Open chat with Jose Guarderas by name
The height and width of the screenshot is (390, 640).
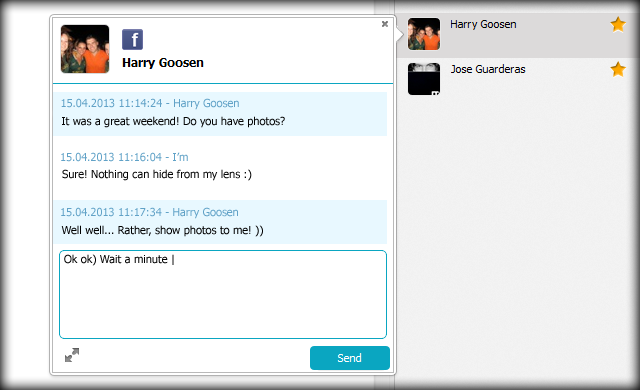[x=488, y=69]
